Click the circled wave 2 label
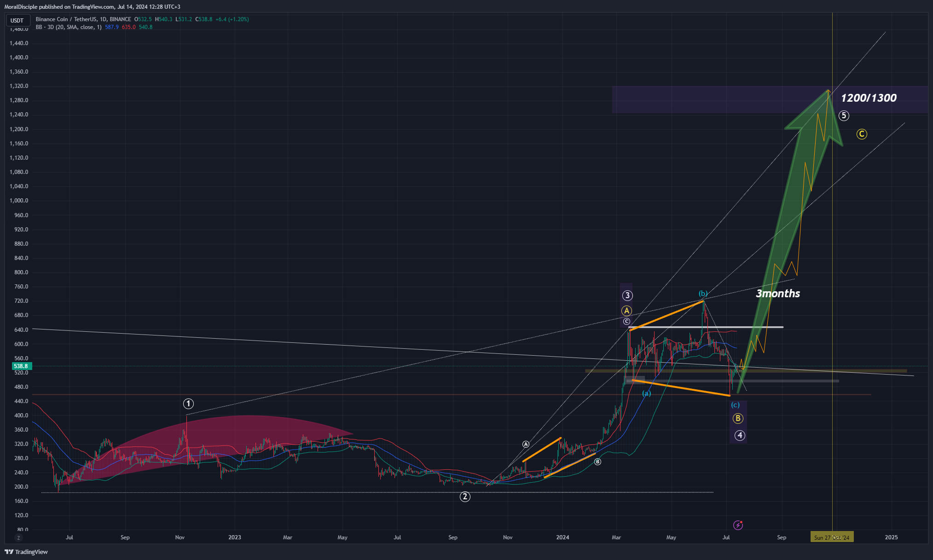This screenshot has height=560, width=933. (465, 496)
